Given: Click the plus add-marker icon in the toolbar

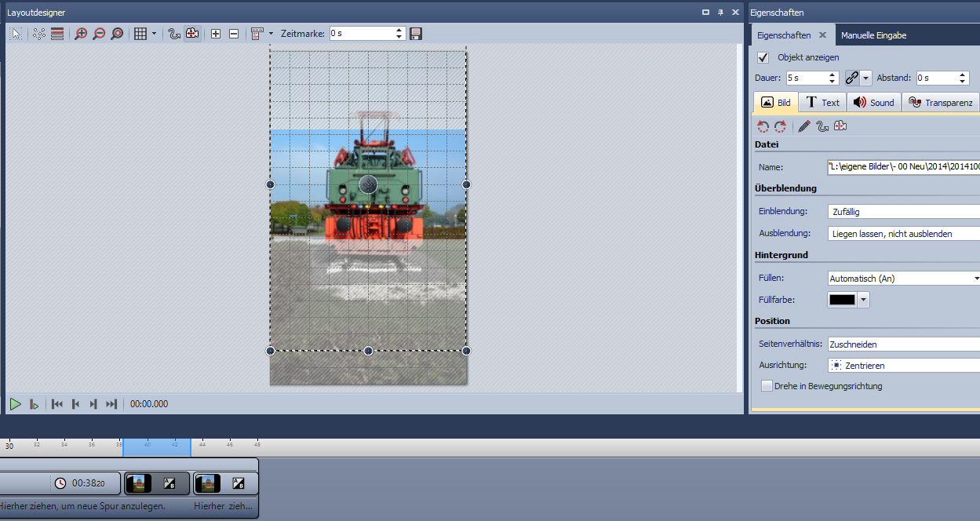Looking at the screenshot, I should (x=216, y=34).
